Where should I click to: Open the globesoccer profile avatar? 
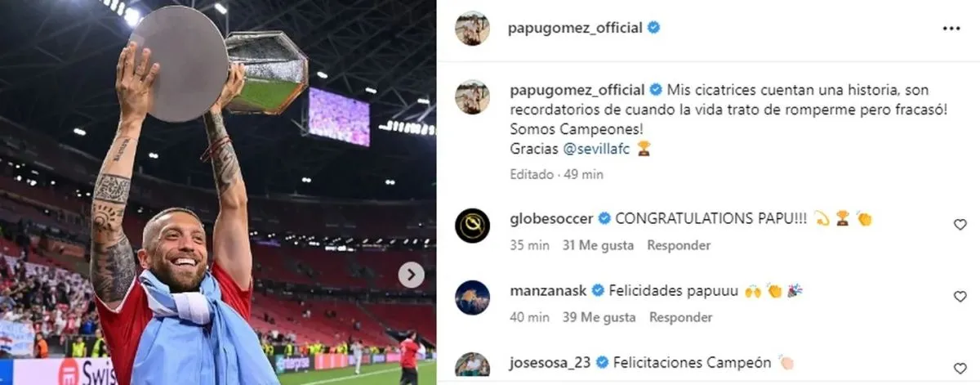coord(472,225)
